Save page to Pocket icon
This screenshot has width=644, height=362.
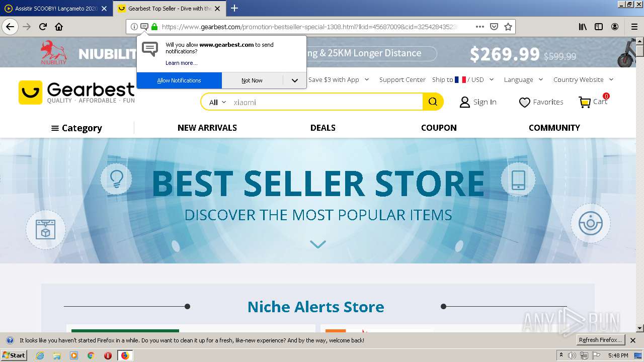494,27
